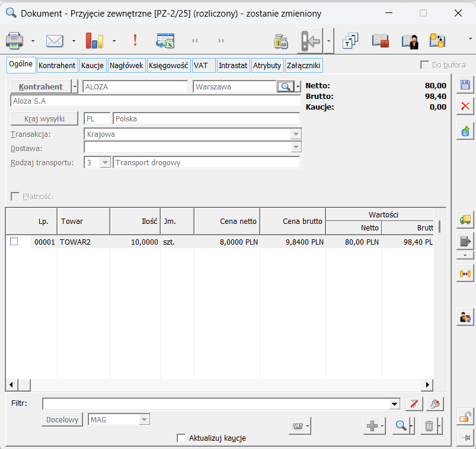Switch to the Księgowość tab

coord(168,65)
